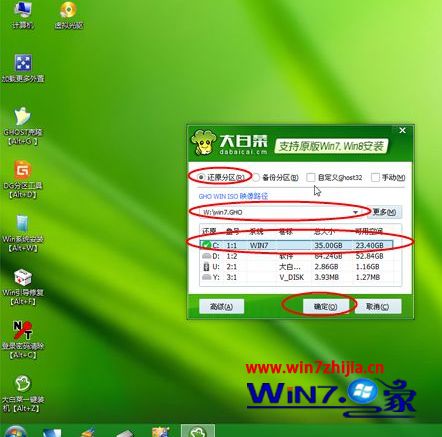Image resolution: width=442 pixels, height=437 pixels.
Task: Select the C: WIN7 partition row
Action: (297, 245)
